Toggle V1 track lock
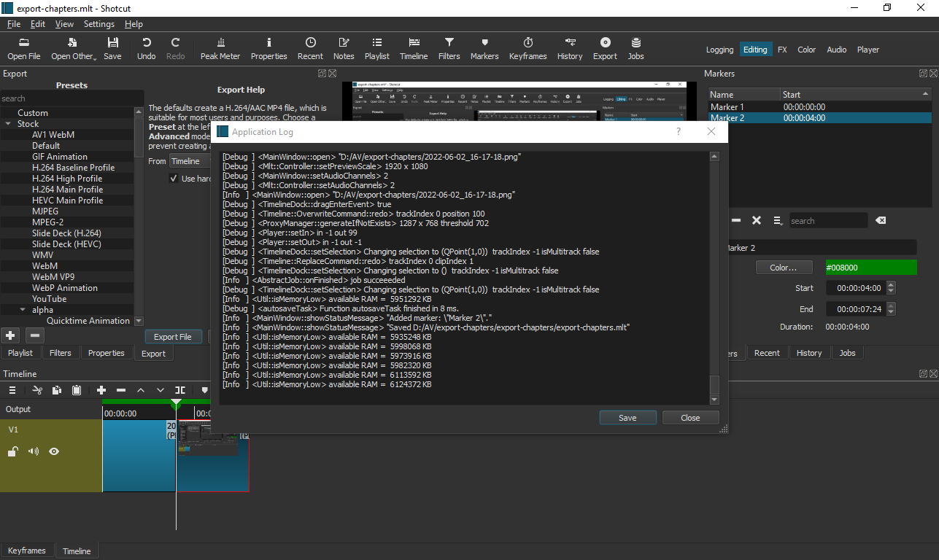Image resolution: width=939 pixels, height=560 pixels. click(13, 452)
